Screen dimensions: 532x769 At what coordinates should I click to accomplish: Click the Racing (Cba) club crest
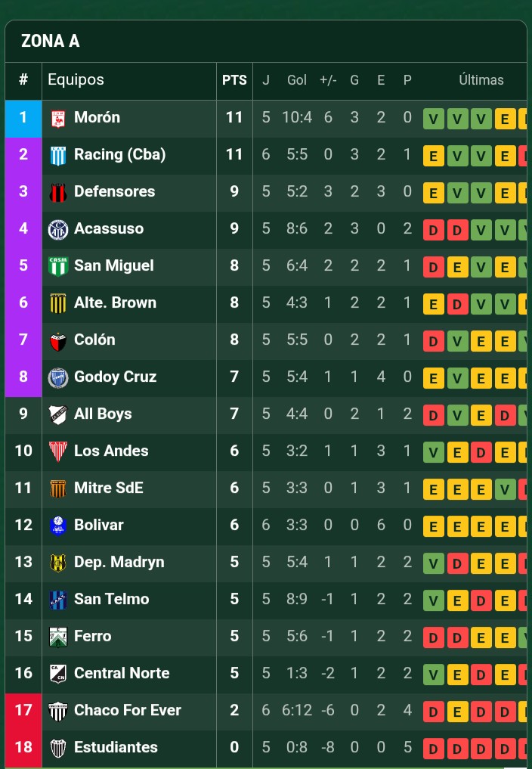click(58, 155)
